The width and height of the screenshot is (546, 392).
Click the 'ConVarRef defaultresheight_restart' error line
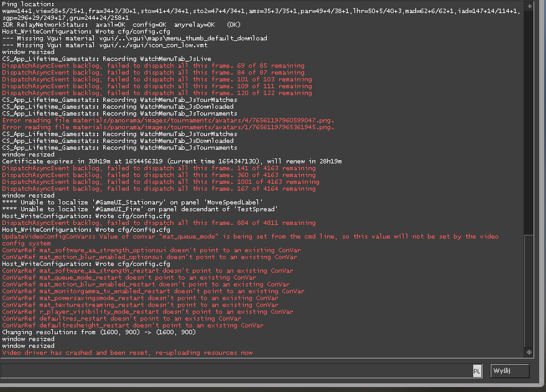pyautogui.click(x=132, y=326)
